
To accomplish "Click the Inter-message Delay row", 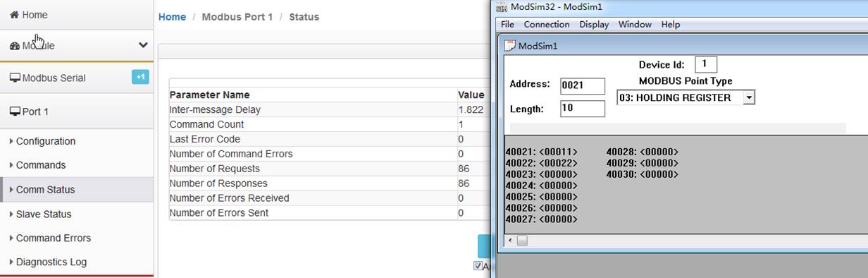I will click(330, 109).
